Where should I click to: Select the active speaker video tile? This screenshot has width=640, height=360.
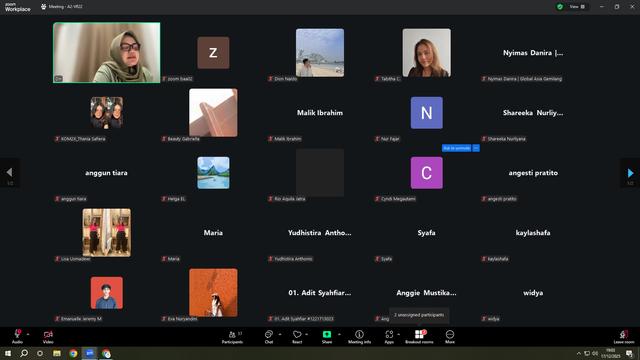click(x=107, y=53)
